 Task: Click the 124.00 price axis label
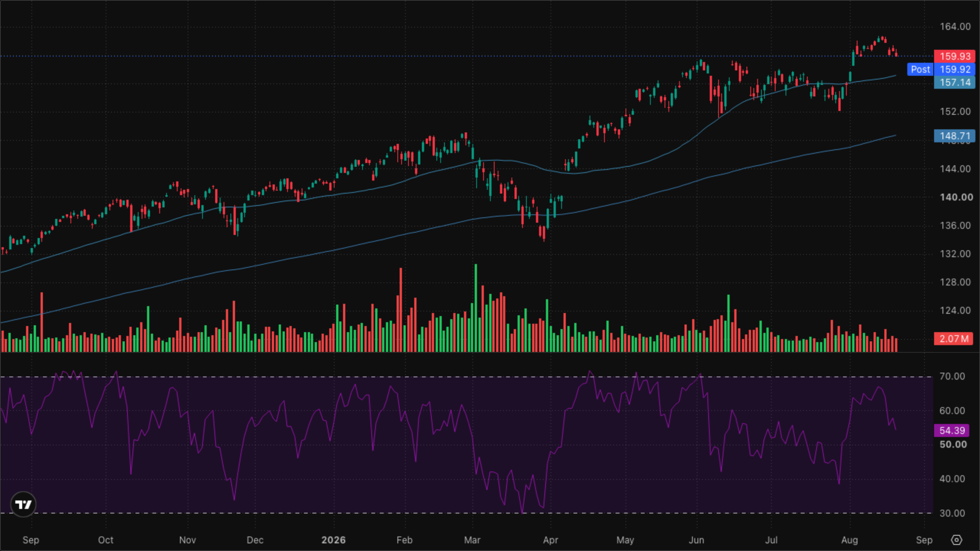pyautogui.click(x=955, y=310)
